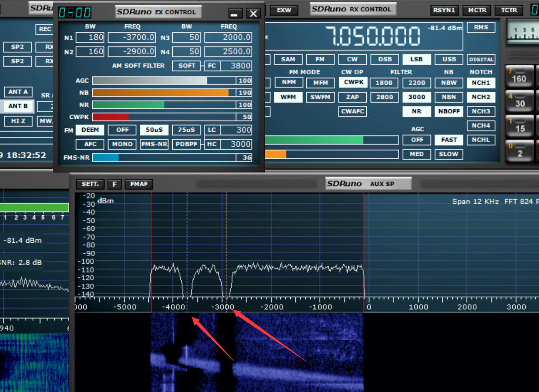Viewport: 539px width, 392px height.
Task: Set filter width to 2200
Action: 417,83
